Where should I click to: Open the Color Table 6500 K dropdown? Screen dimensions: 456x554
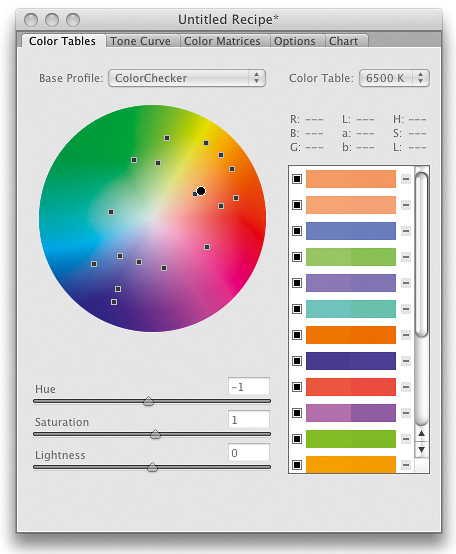[394, 78]
